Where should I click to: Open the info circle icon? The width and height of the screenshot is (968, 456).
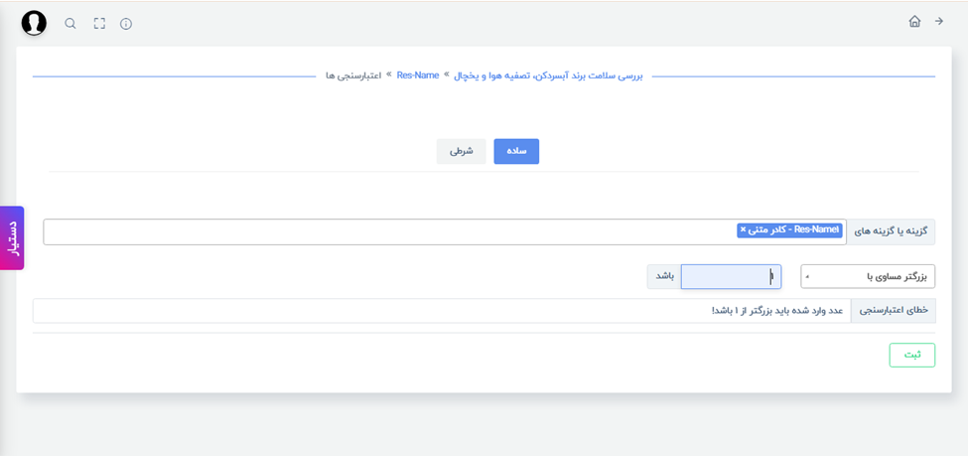pos(126,24)
